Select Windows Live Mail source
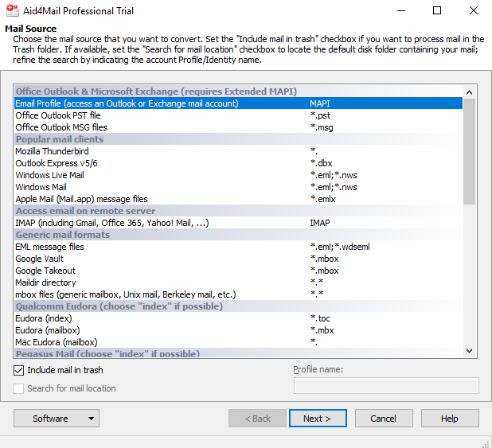The height and width of the screenshot is (448, 492). 238,175
